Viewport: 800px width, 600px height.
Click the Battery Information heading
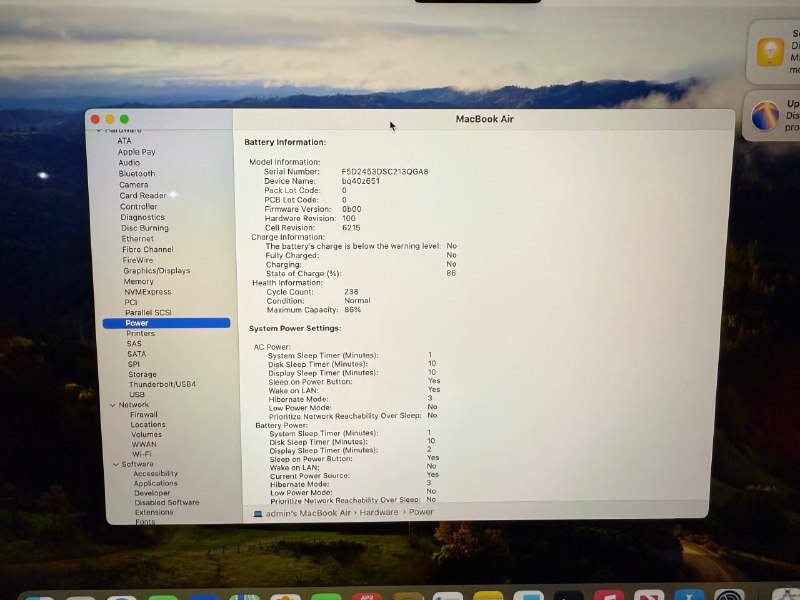(285, 142)
